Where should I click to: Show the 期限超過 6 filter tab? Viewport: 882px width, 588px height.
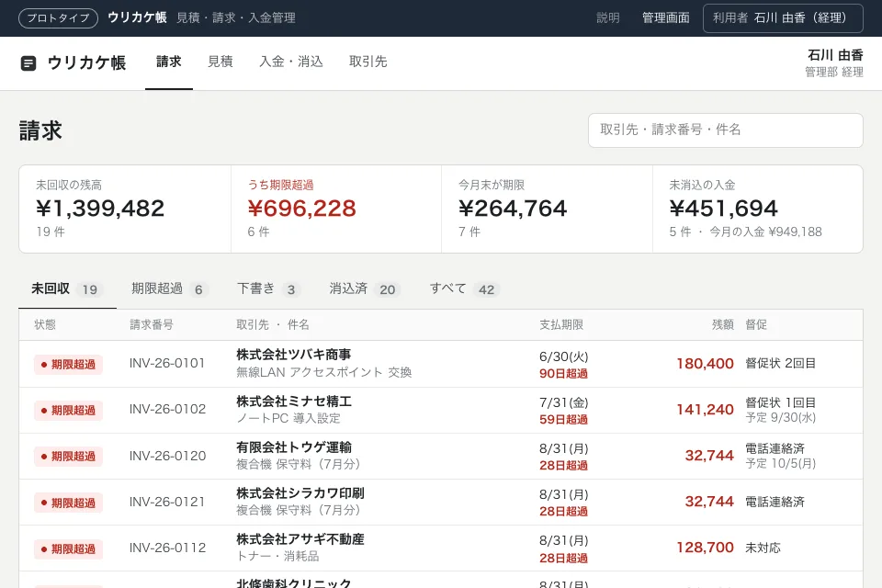pos(170,289)
